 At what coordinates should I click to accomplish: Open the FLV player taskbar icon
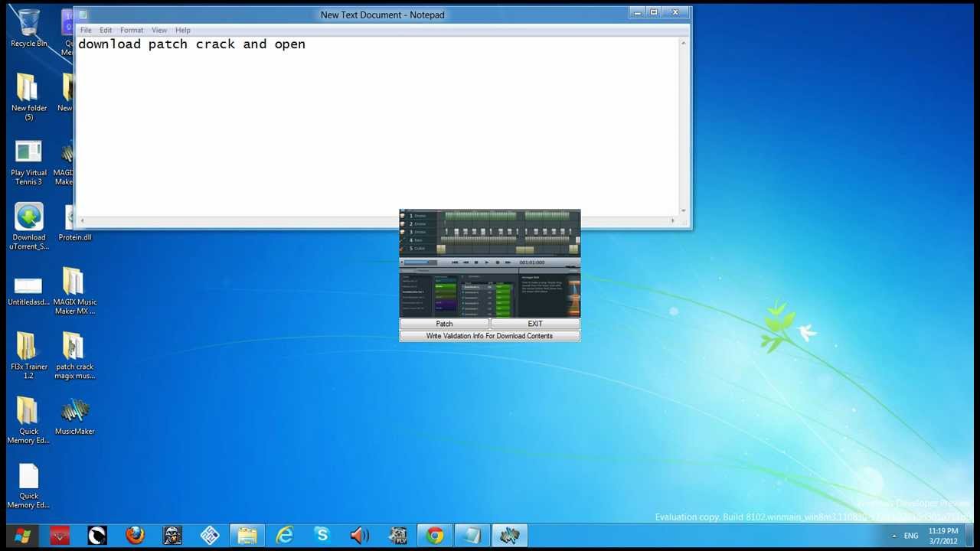[x=397, y=536]
